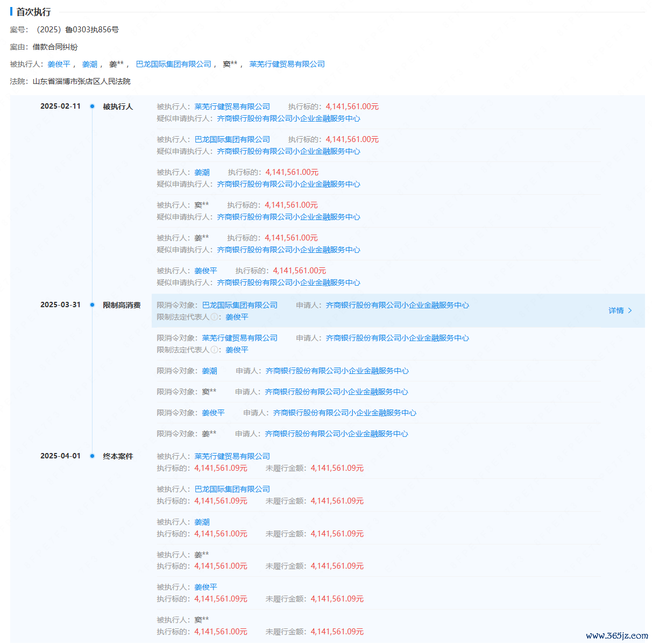Click info icon beside 莱芜行健贸易 row's 限制法定代表人
Screen dimensions: 652x644
click(x=214, y=350)
